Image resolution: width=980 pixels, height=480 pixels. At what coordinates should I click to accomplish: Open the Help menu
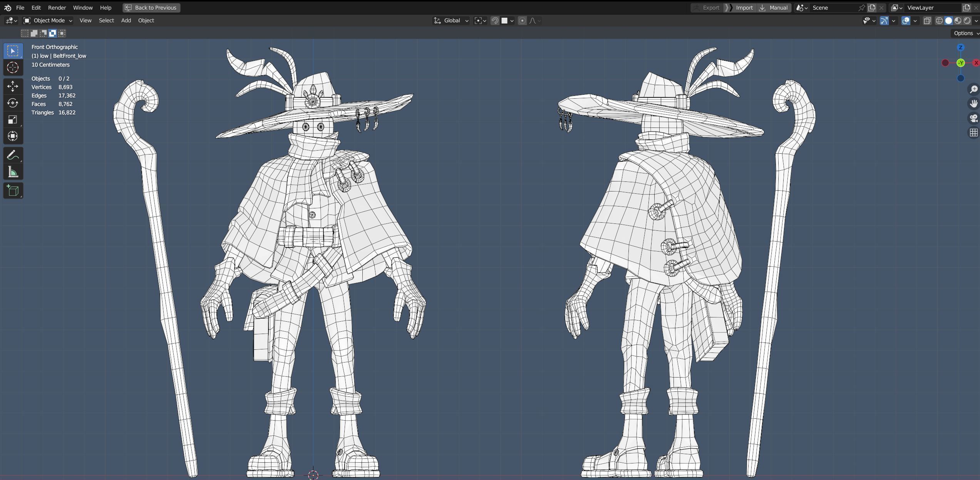pos(106,8)
